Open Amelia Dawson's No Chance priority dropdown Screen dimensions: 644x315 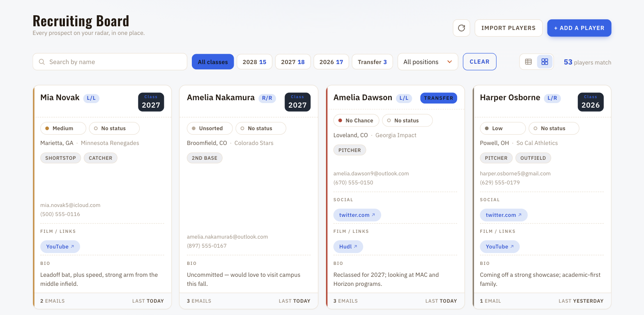[356, 120]
